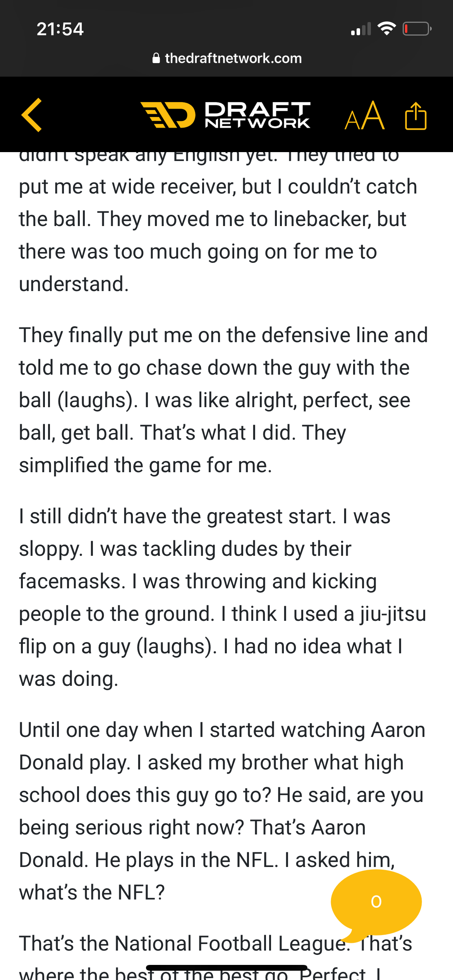Tap the line "what's the NFL?"
Screen dimensions: 453x980
point(92,893)
